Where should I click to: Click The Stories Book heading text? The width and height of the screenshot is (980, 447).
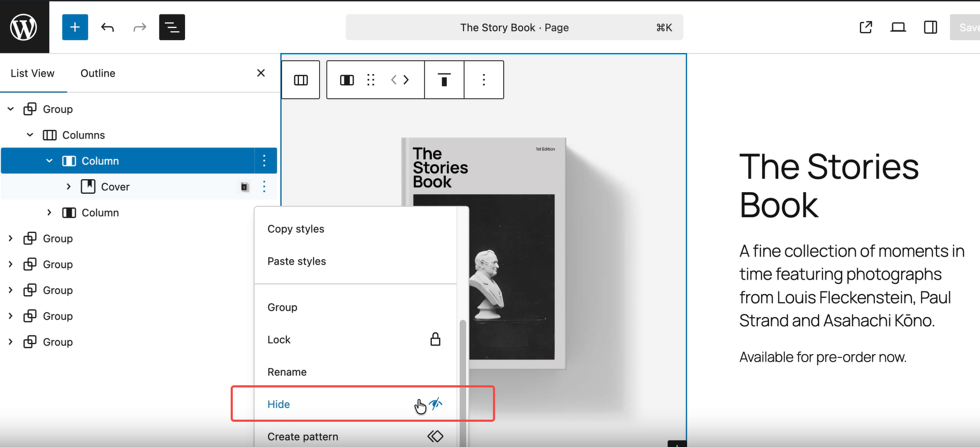(829, 186)
